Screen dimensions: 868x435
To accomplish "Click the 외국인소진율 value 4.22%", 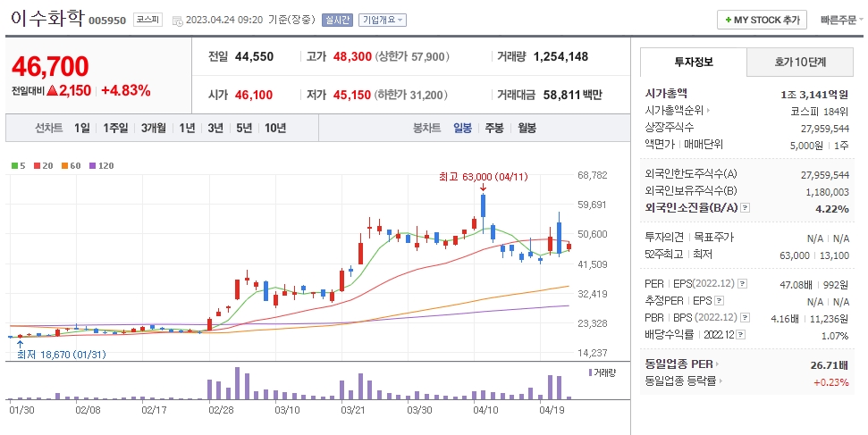I will click(832, 209).
